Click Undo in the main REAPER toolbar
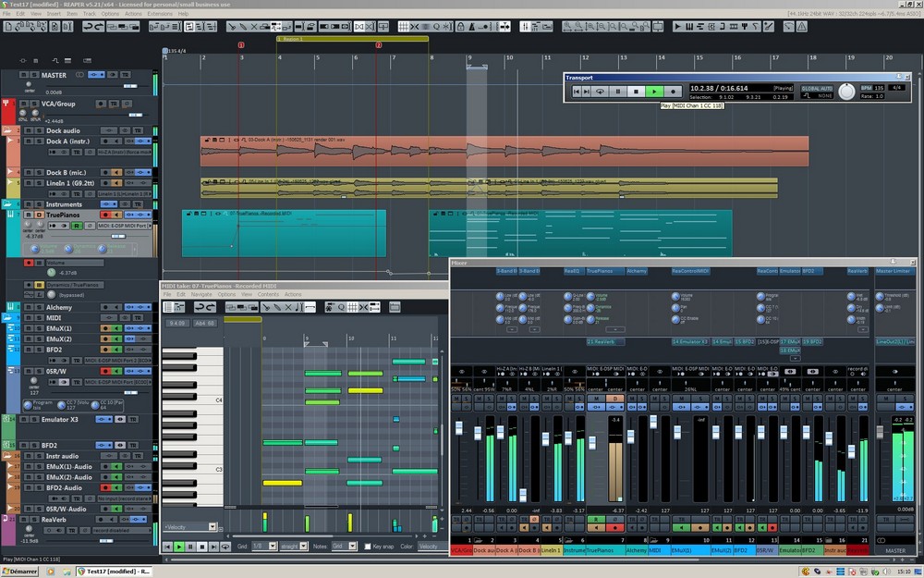 [x=88, y=27]
